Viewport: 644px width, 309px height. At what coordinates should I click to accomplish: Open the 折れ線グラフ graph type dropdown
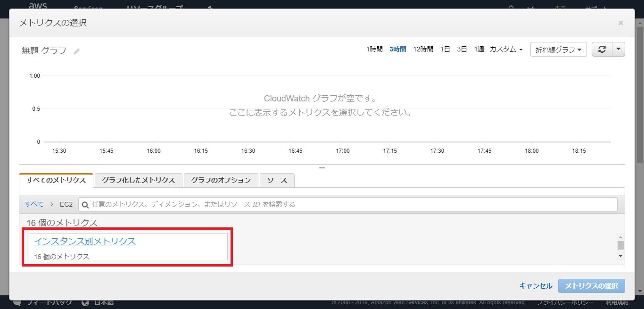coord(558,50)
